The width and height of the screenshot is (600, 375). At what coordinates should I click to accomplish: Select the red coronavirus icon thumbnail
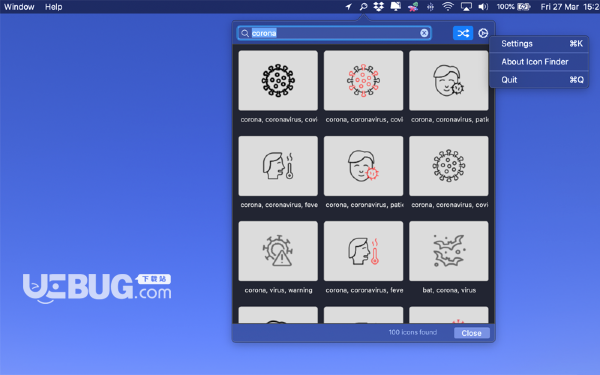click(x=364, y=80)
